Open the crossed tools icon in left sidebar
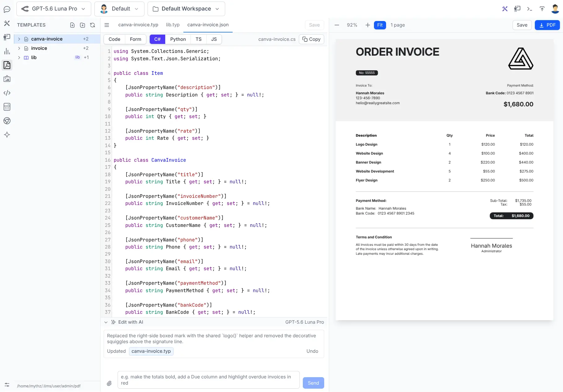Image resolution: width=563 pixels, height=392 pixels. [7, 23]
